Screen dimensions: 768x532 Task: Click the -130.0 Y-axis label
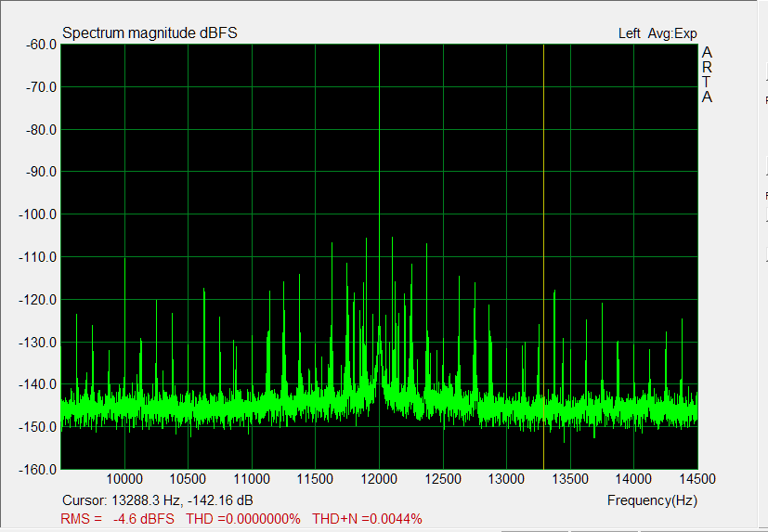[38, 343]
